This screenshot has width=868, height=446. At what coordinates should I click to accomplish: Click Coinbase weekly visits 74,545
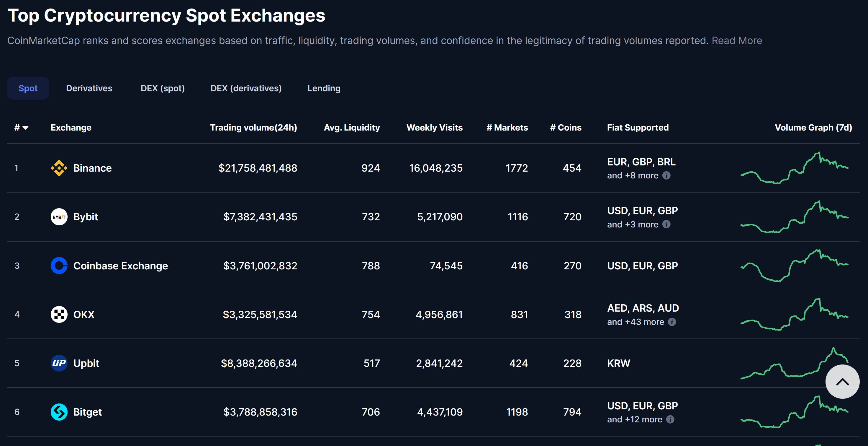click(446, 266)
